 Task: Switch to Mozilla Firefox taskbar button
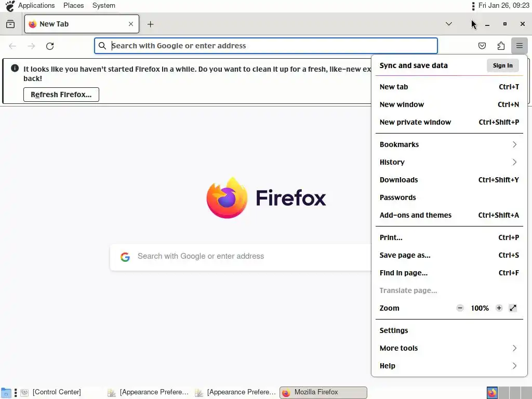coord(323,393)
